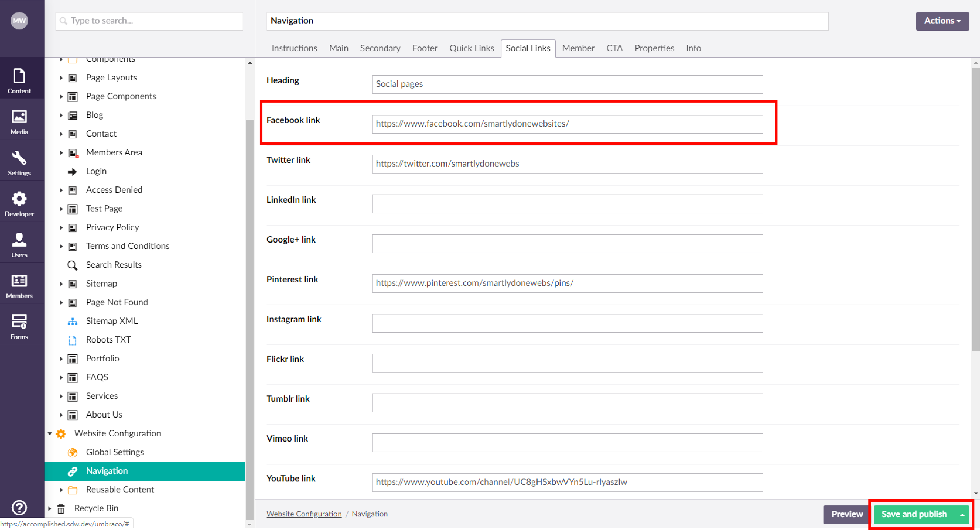Open the Members section

19,285
